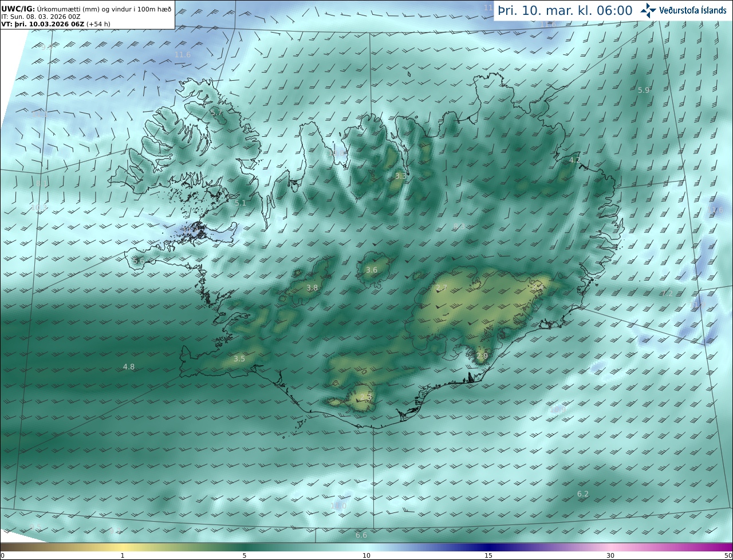Click the 3.5 value label on the map
The height and width of the screenshot is (560, 733).
(x=239, y=359)
